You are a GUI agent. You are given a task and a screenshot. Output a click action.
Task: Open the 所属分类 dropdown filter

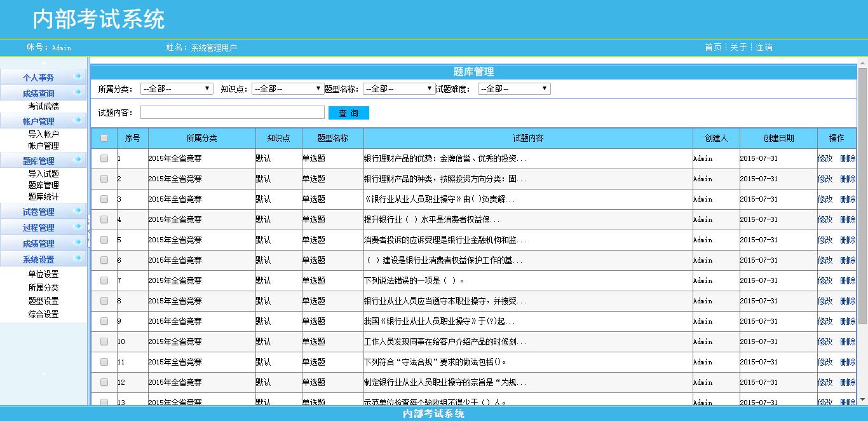(x=177, y=89)
